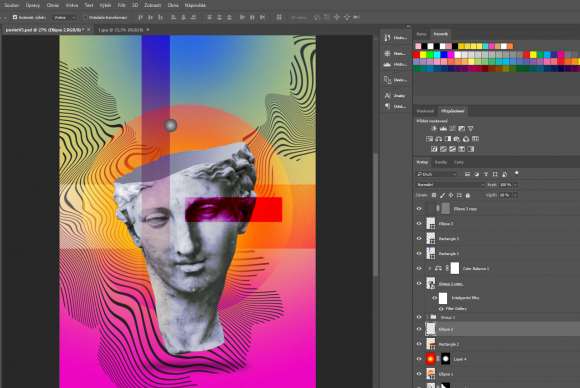The image size is (580, 388).
Task: Toggle the auto-select (Automat. výběr) checkbox
Action: click(x=15, y=17)
